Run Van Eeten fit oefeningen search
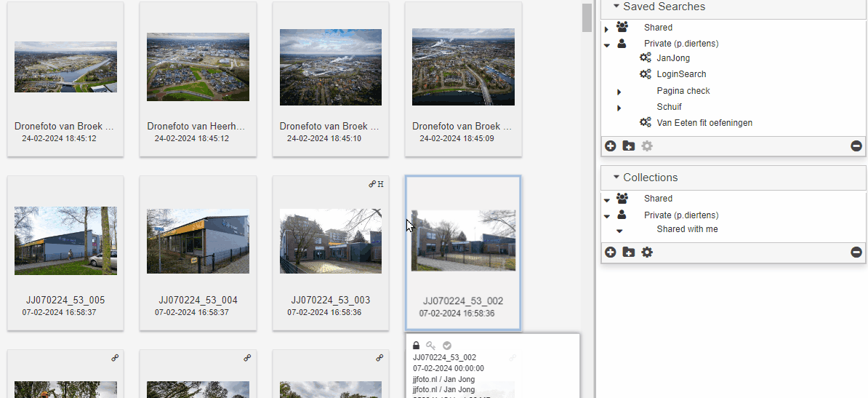This screenshot has height=398, width=868. [x=704, y=123]
